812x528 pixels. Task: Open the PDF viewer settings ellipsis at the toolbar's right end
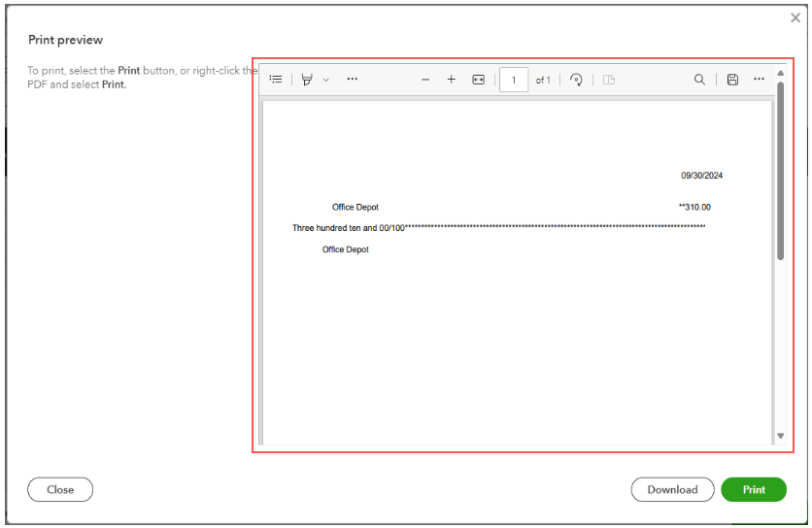(759, 79)
